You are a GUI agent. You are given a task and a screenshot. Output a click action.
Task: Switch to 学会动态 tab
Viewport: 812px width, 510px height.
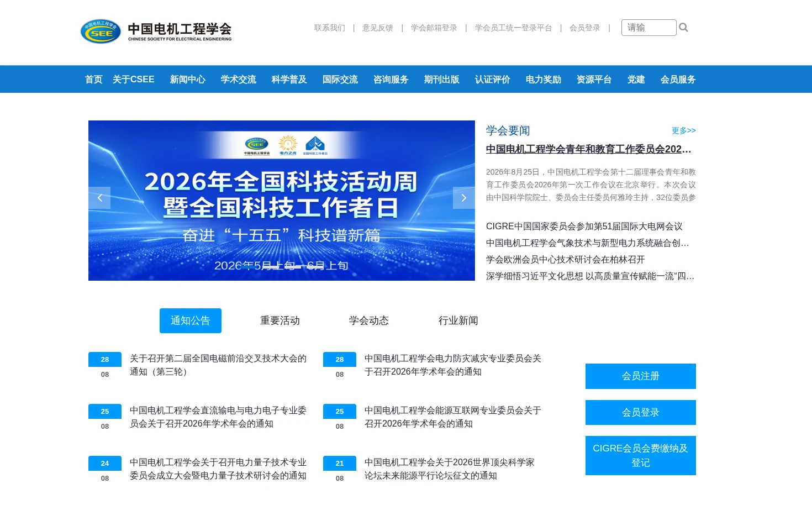369,320
